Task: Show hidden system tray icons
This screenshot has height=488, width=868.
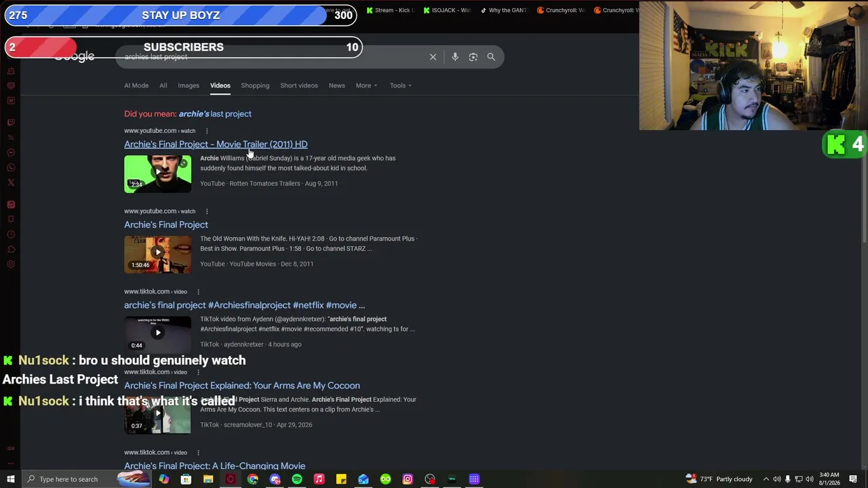Action: [x=766, y=479]
